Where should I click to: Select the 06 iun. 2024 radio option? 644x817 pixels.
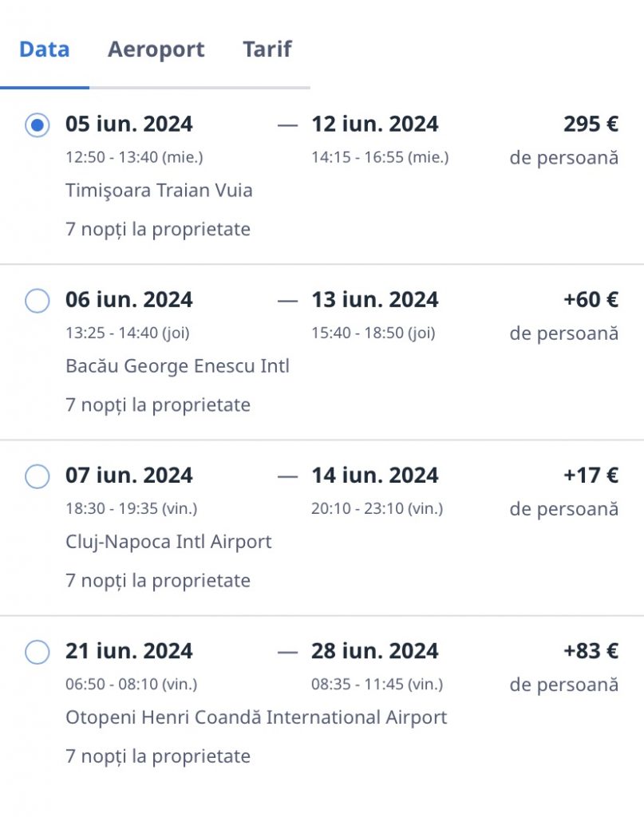pos(37,301)
